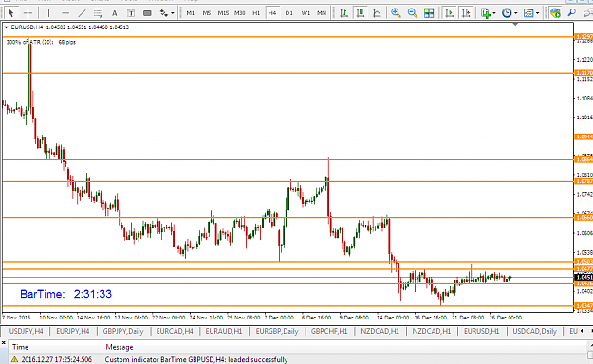Toggle chart shift

[466, 13]
